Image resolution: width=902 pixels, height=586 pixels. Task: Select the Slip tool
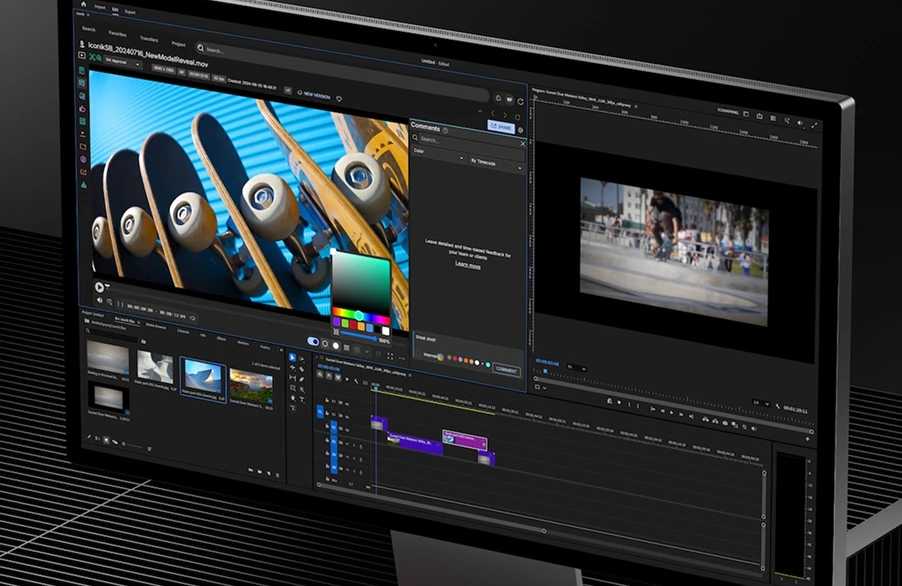tap(292, 377)
